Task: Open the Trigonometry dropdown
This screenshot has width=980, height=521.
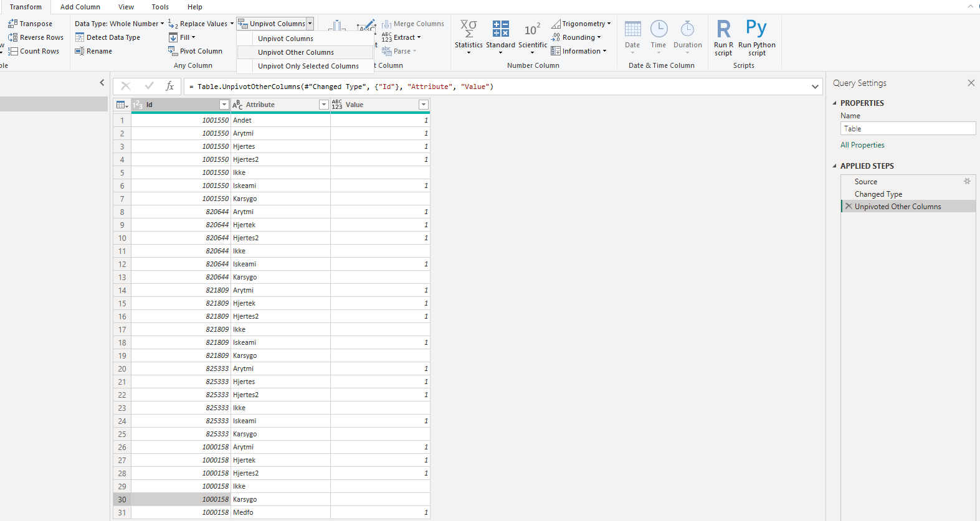Action: tap(581, 24)
